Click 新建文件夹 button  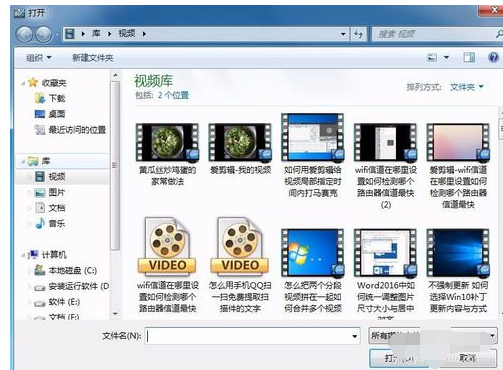click(x=93, y=58)
